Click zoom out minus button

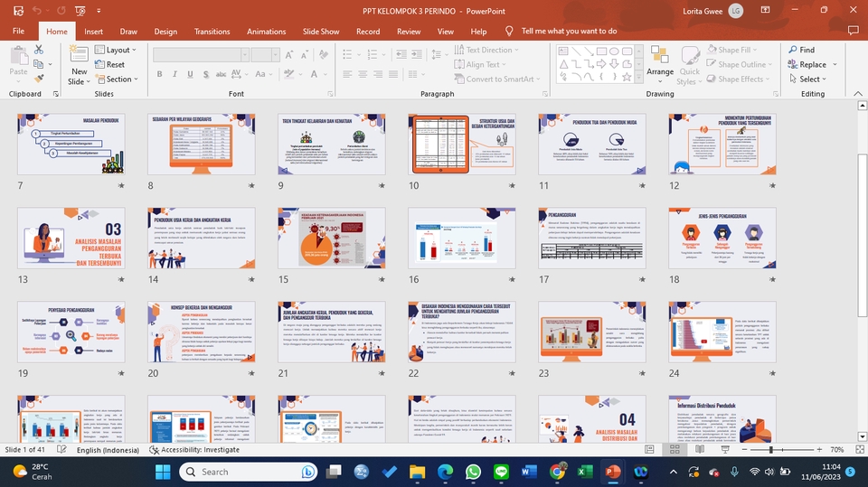tap(744, 449)
